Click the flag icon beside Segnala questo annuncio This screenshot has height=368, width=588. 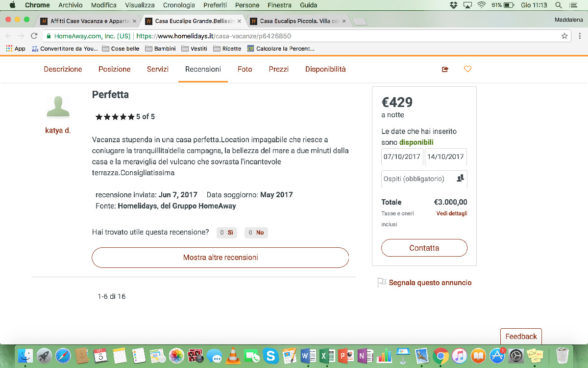coord(382,283)
